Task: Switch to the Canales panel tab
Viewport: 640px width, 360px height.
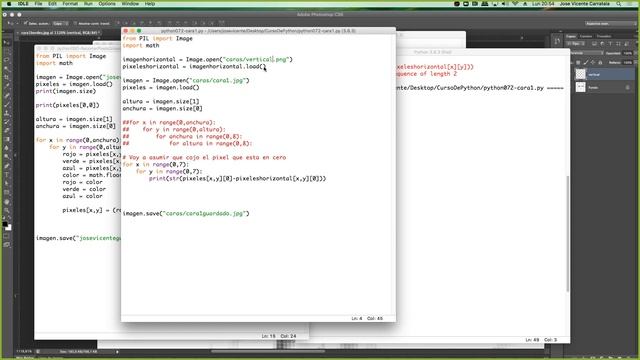Action: (x=586, y=36)
